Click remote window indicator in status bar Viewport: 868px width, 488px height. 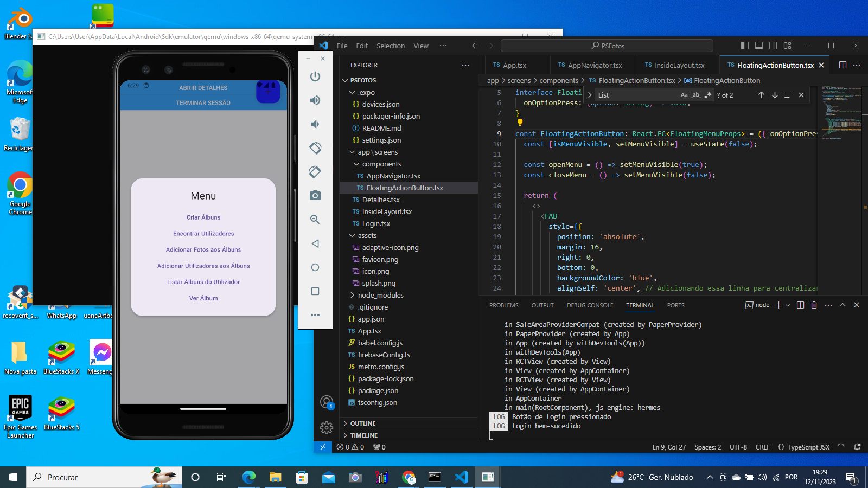click(x=323, y=447)
